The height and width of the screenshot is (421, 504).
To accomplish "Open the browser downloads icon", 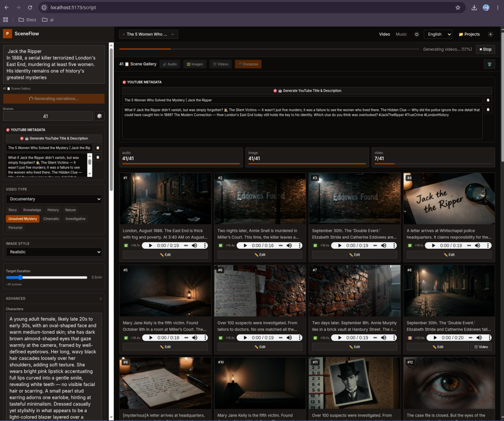I will 474,7.
